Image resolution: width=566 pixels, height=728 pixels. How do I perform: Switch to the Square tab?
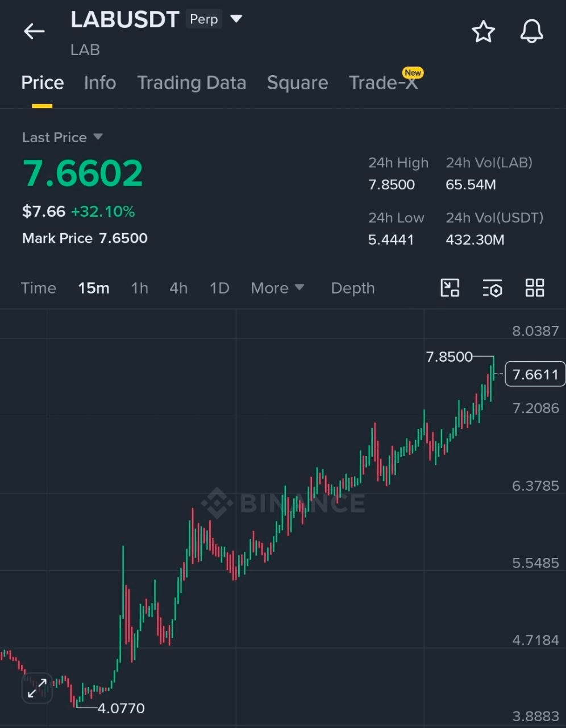(x=298, y=83)
